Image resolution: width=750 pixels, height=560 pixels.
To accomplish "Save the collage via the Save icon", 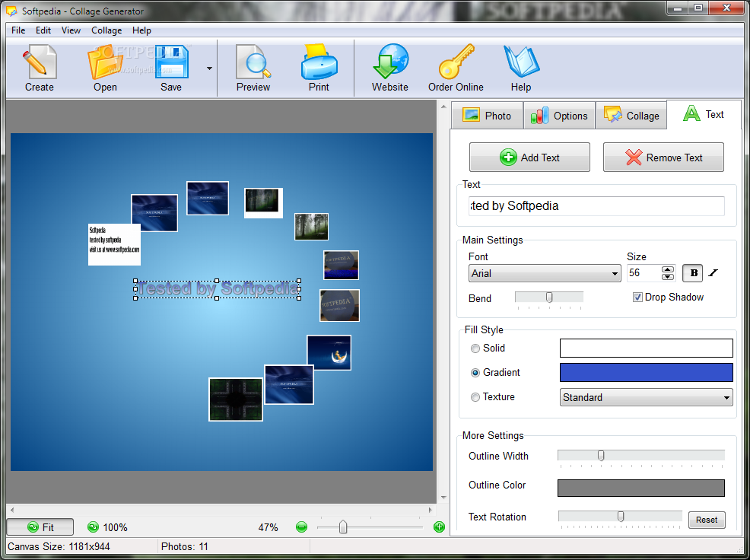I will coord(171,68).
